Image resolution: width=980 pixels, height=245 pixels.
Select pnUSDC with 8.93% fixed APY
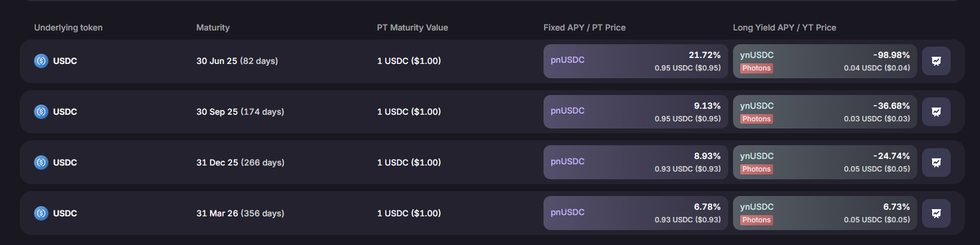[x=636, y=163]
